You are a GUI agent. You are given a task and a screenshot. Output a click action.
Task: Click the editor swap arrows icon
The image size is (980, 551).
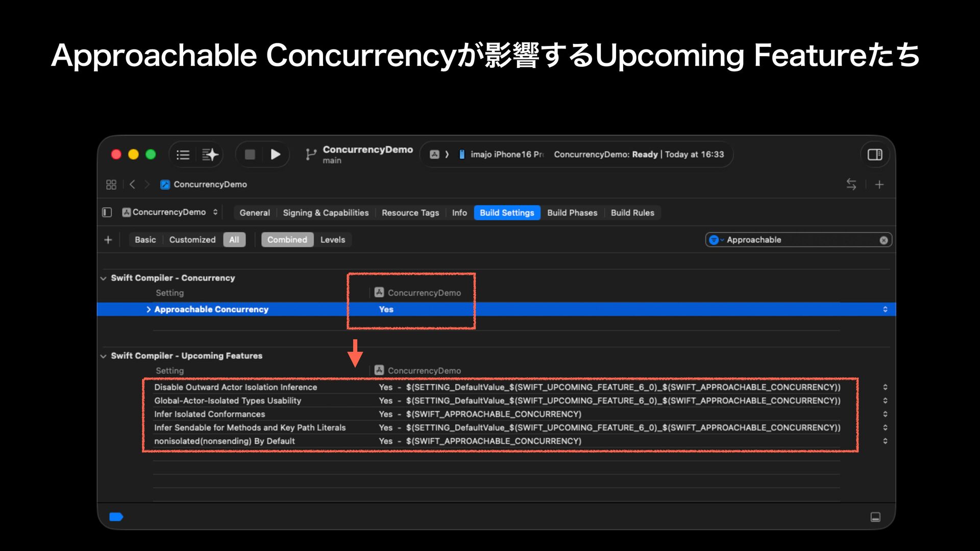point(851,184)
